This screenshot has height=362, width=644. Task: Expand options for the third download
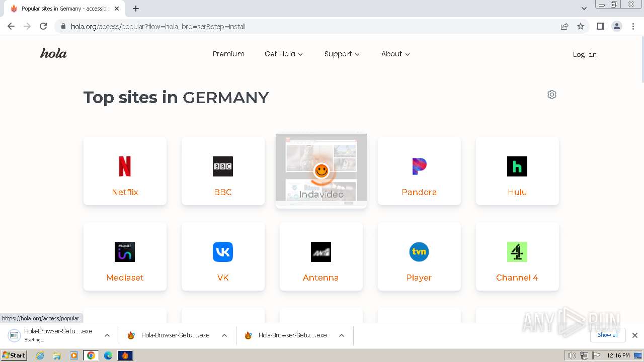(x=342, y=335)
